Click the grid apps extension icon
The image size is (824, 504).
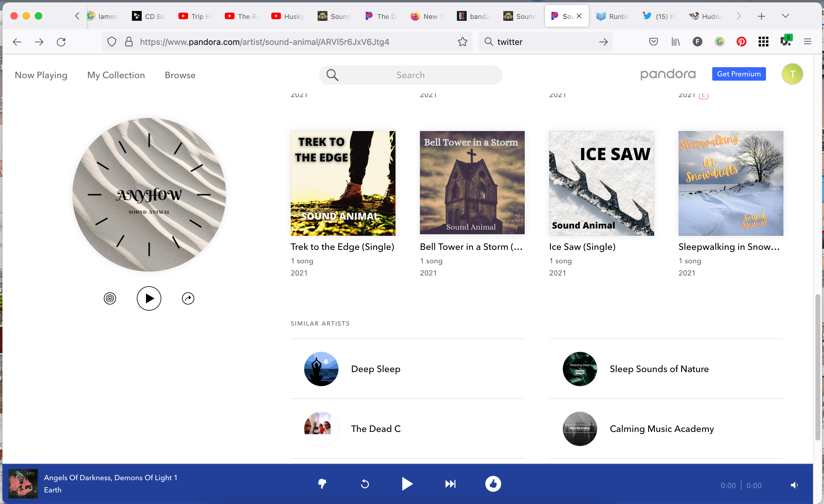[x=764, y=42]
